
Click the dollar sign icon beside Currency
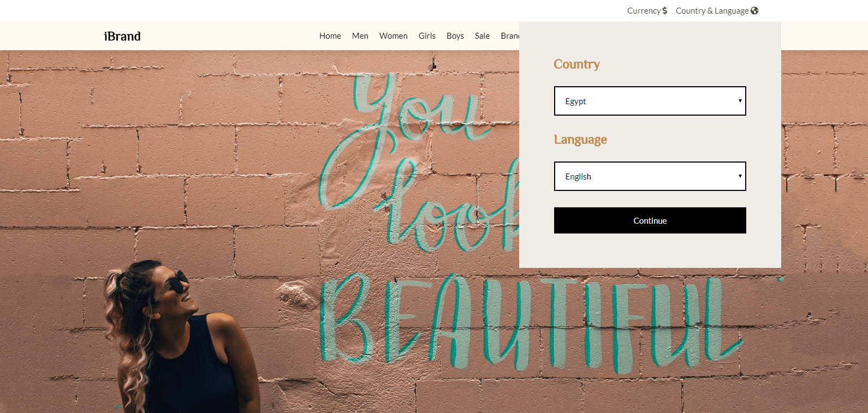pyautogui.click(x=664, y=11)
